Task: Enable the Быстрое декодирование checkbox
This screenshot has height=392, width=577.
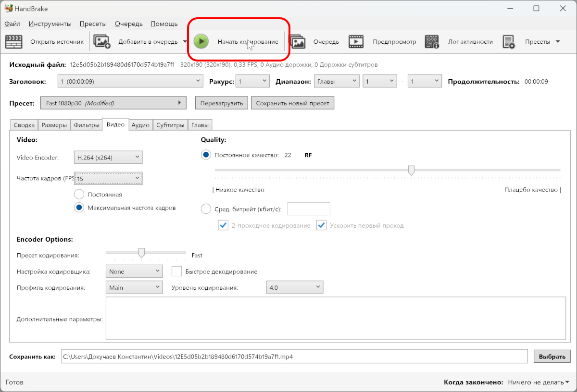Action: (177, 271)
